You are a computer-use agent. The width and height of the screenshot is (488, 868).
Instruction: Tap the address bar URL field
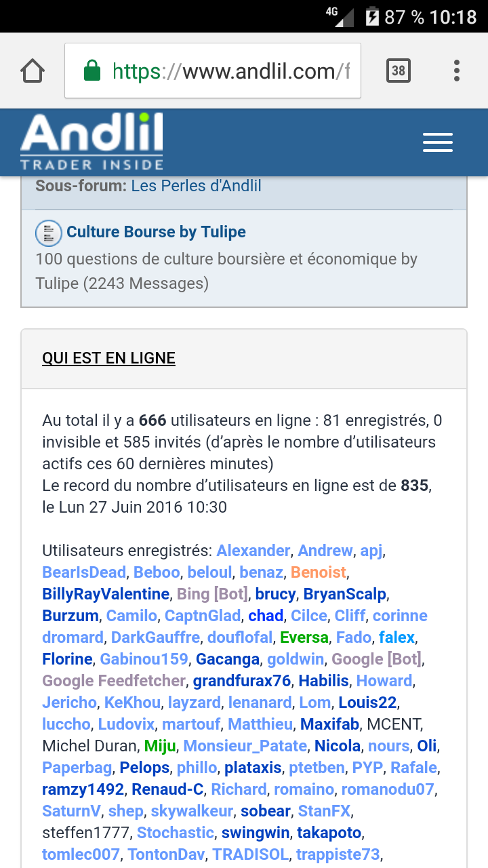[x=230, y=71]
